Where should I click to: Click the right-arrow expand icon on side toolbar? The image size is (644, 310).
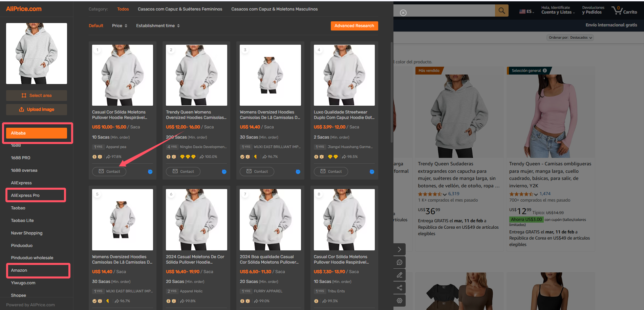tap(400, 249)
